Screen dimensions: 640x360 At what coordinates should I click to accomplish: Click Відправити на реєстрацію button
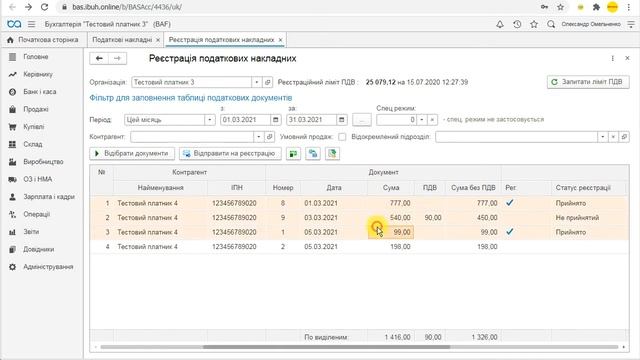pyautogui.click(x=230, y=153)
